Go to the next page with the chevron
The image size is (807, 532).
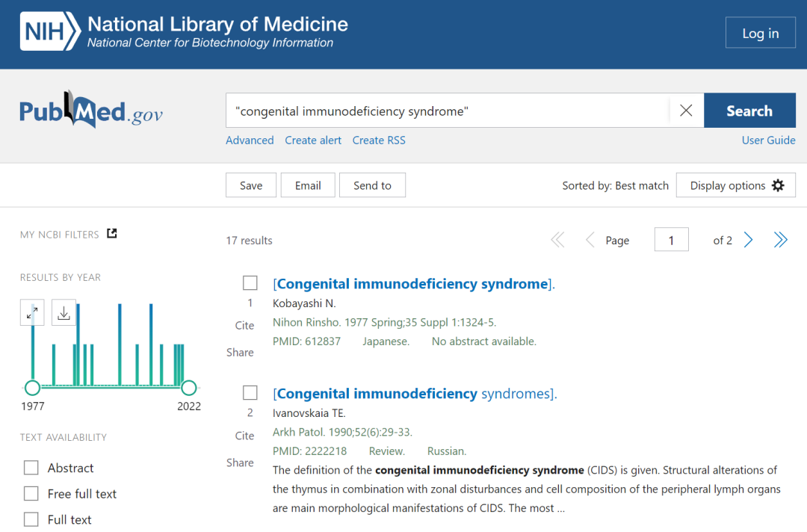tap(748, 240)
